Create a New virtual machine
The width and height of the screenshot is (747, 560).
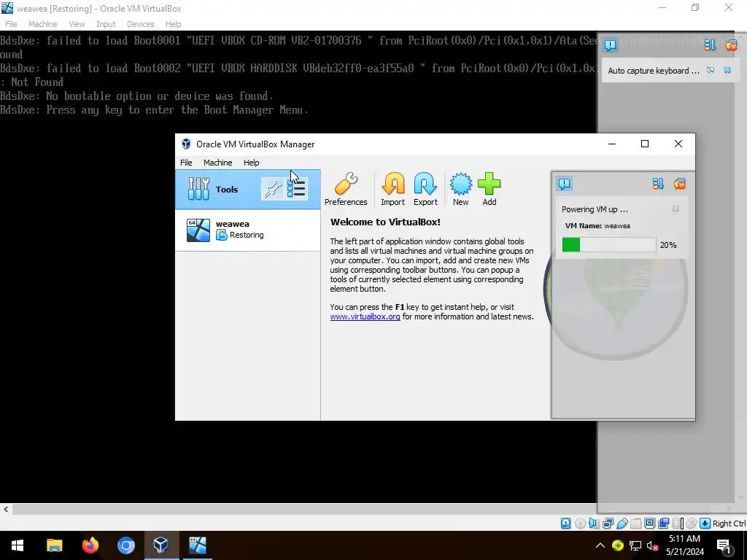pos(461,189)
